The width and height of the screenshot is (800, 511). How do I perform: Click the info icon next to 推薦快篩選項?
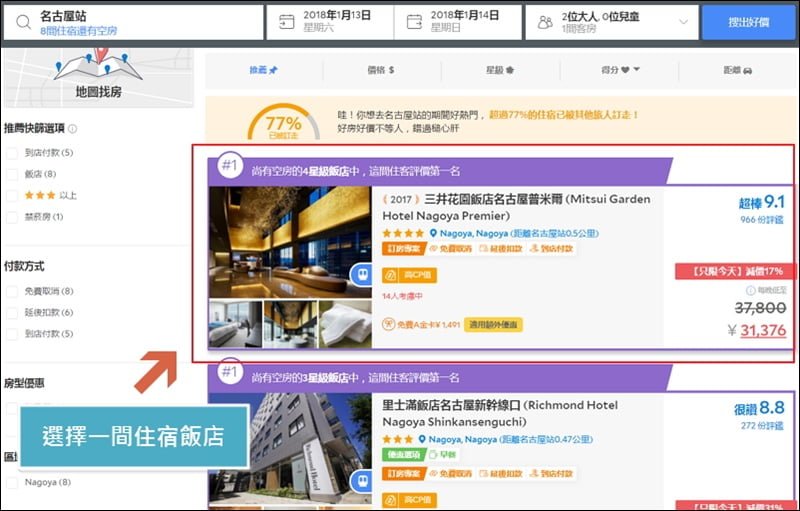[x=72, y=129]
